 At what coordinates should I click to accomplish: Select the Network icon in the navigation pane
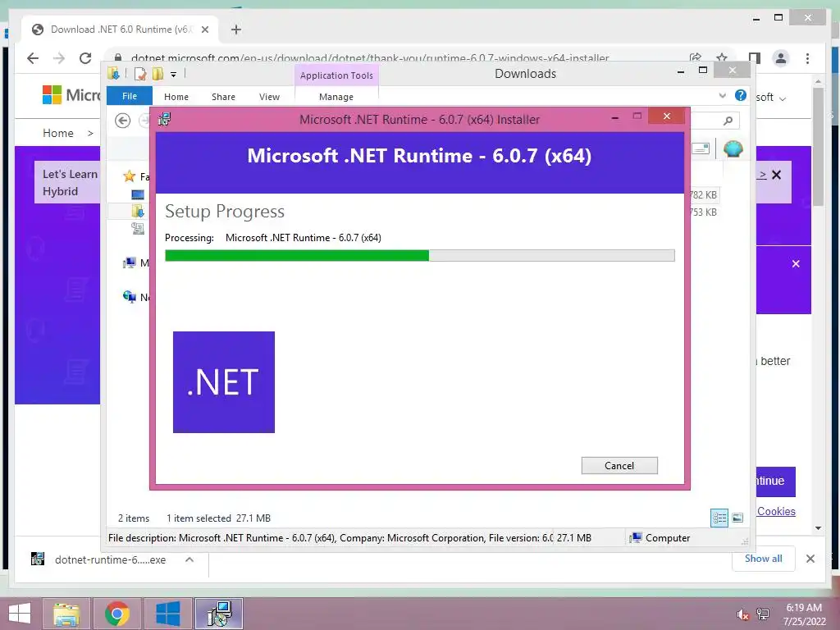tap(129, 297)
